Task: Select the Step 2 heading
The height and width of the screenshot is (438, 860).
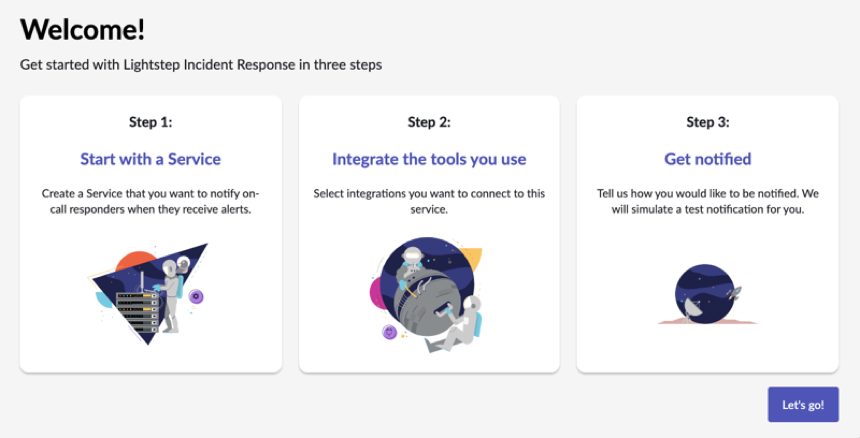Action: tap(429, 122)
